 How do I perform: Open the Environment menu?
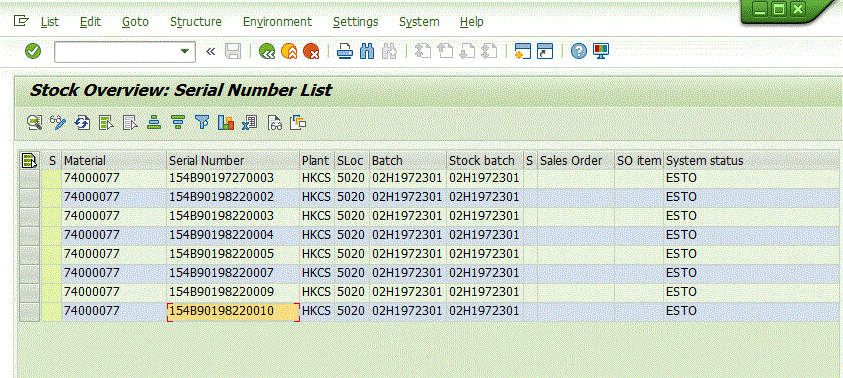[277, 22]
